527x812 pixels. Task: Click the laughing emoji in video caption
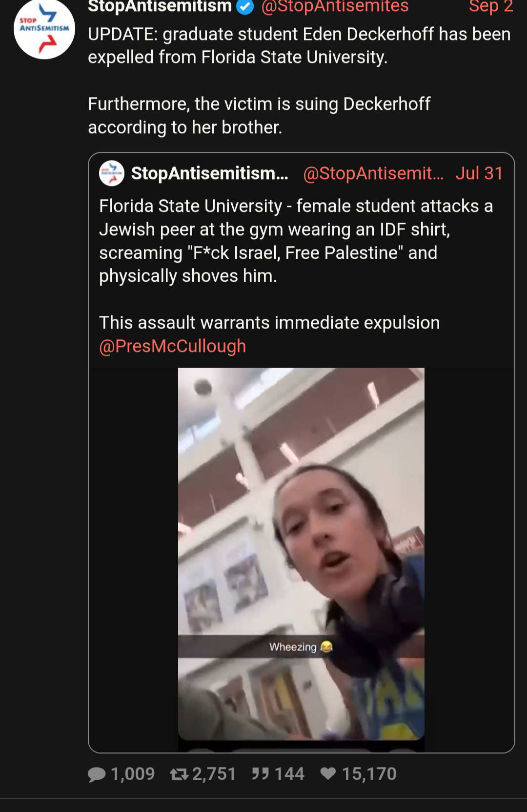tap(326, 646)
